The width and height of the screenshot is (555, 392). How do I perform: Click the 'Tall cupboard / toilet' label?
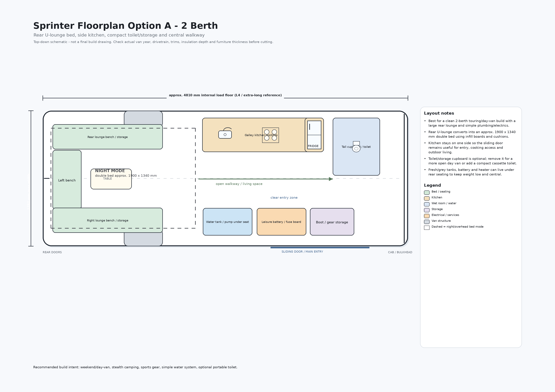356,147
